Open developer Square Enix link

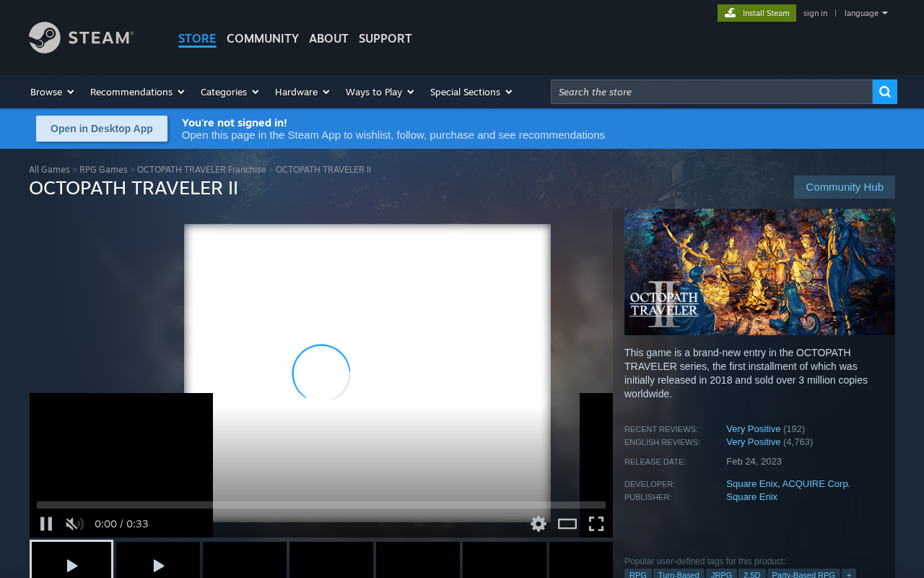751,484
